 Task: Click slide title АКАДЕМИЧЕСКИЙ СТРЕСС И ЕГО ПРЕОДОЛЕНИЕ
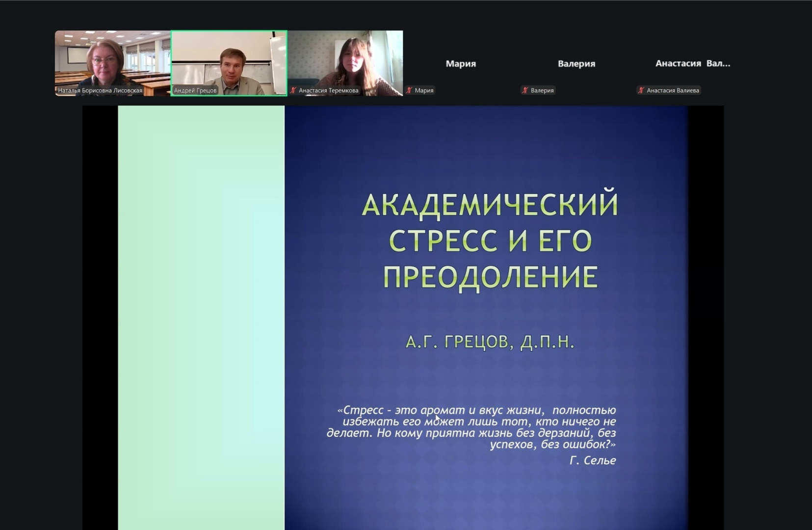[490, 240]
